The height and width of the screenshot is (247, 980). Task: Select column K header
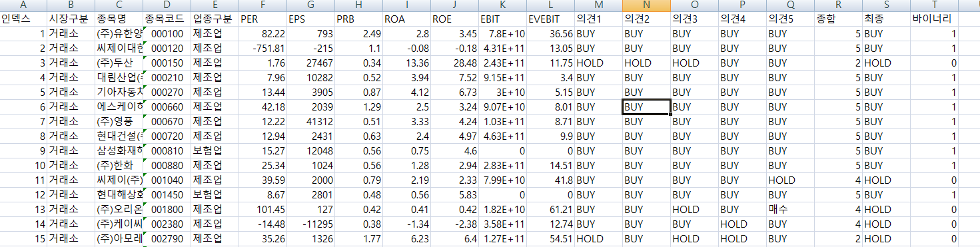[502, 5]
